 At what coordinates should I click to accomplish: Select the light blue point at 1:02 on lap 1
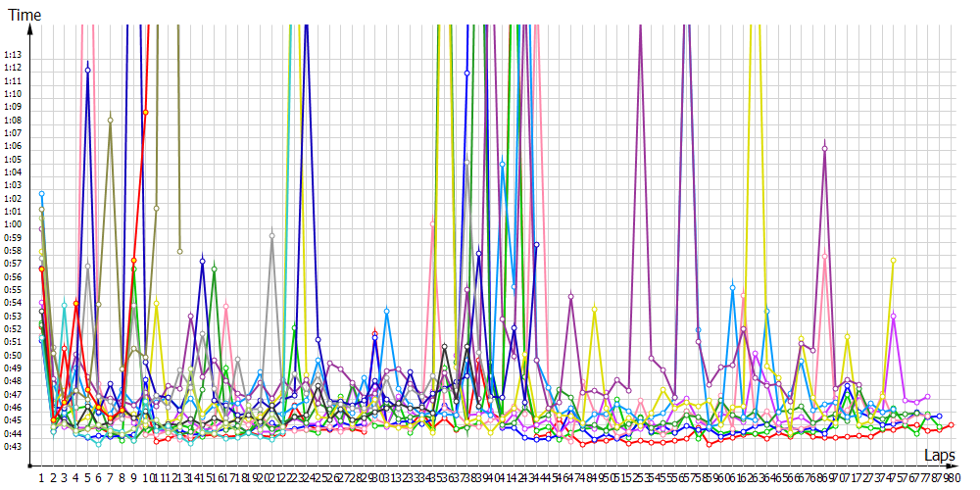pos(41,194)
